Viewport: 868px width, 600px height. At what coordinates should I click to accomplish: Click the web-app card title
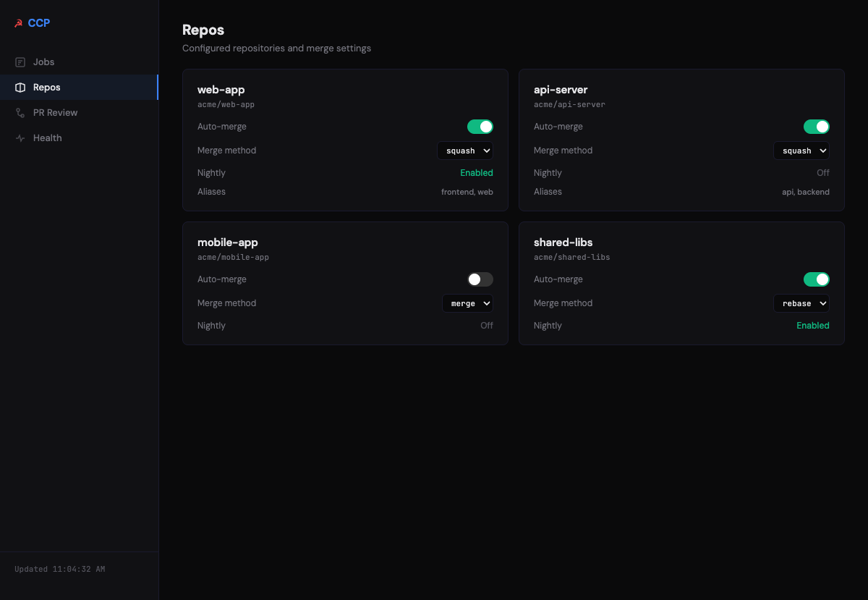[x=221, y=90]
